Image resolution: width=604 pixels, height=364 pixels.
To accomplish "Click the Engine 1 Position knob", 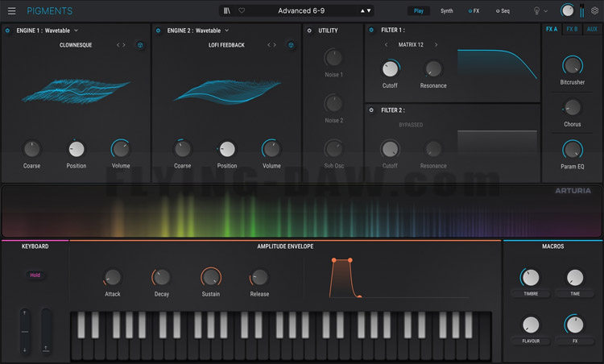I will tap(77, 149).
